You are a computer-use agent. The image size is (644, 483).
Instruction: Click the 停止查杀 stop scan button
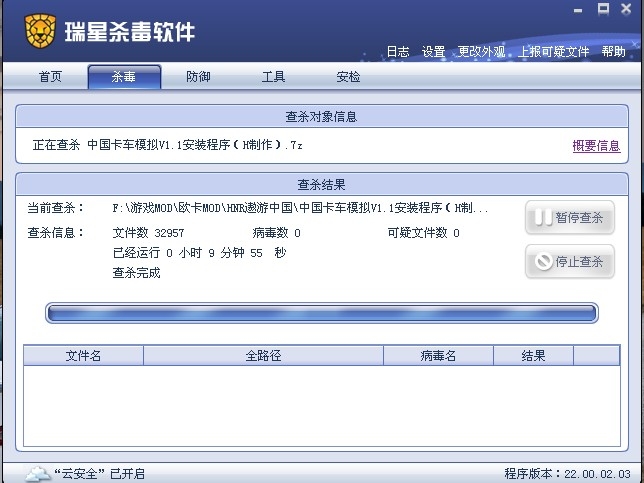pyautogui.click(x=570, y=262)
